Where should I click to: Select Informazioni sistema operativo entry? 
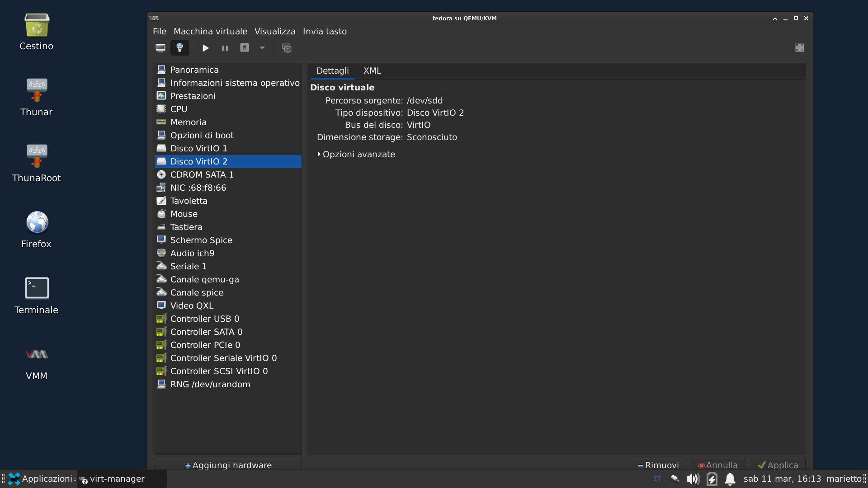point(228,83)
